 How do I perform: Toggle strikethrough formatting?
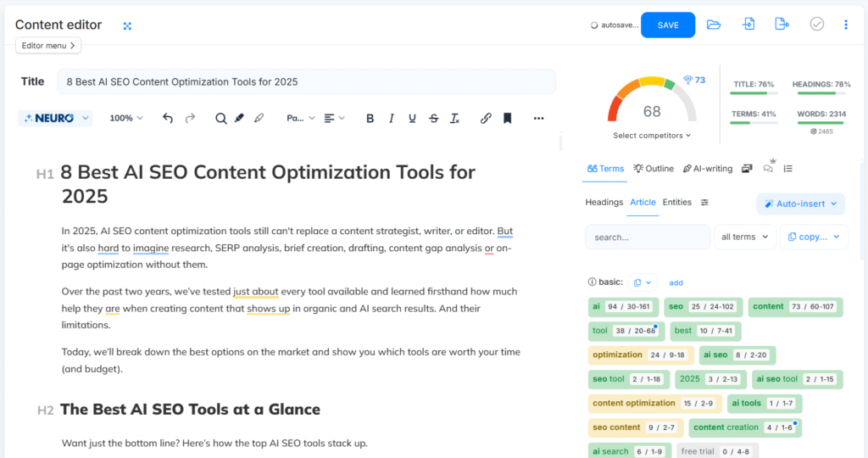pyautogui.click(x=434, y=119)
